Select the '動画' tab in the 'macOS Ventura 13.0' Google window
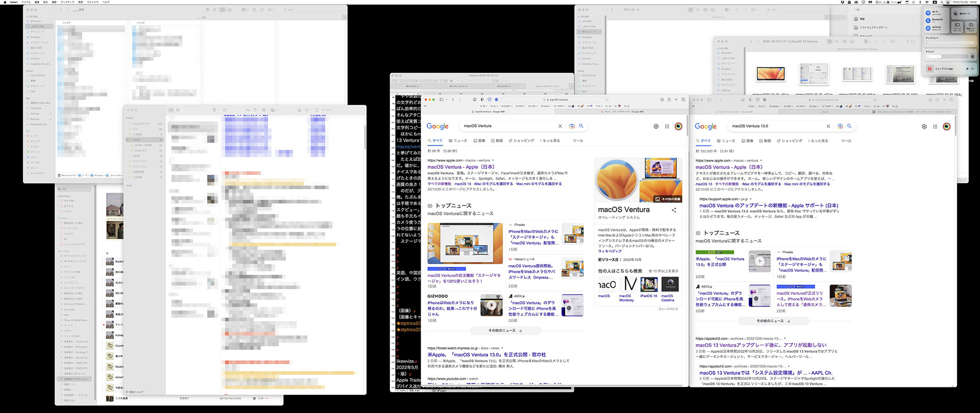980x413 pixels. click(765, 141)
